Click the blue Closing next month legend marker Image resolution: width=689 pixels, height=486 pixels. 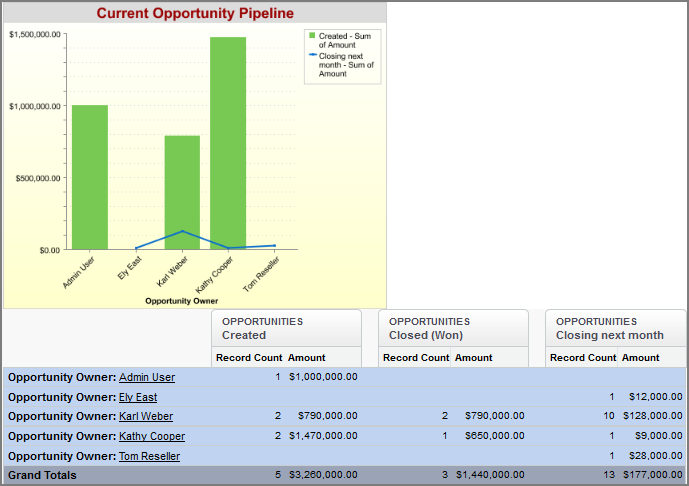[312, 56]
